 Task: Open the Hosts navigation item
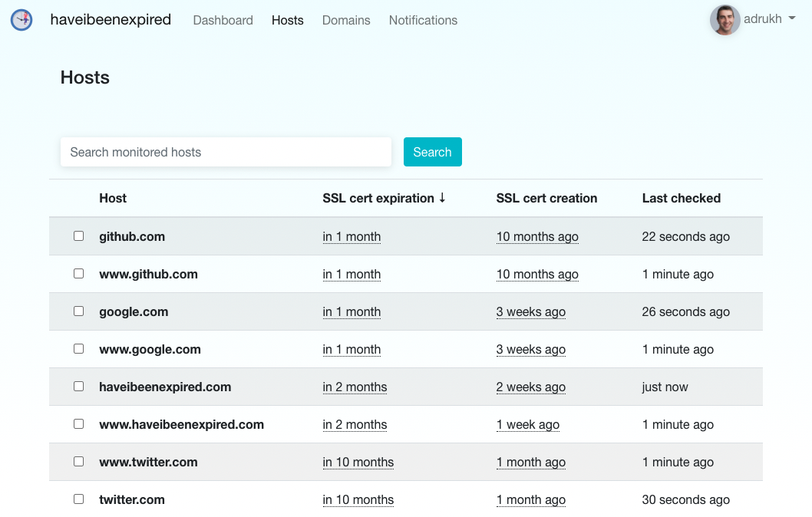pos(287,20)
